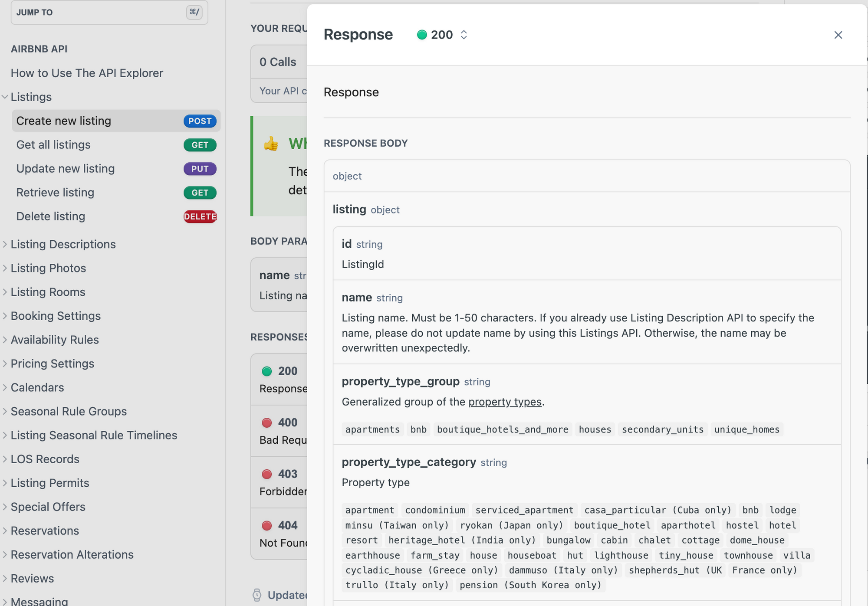Click the PUT badge on Update new listing
The height and width of the screenshot is (606, 868).
tap(200, 169)
